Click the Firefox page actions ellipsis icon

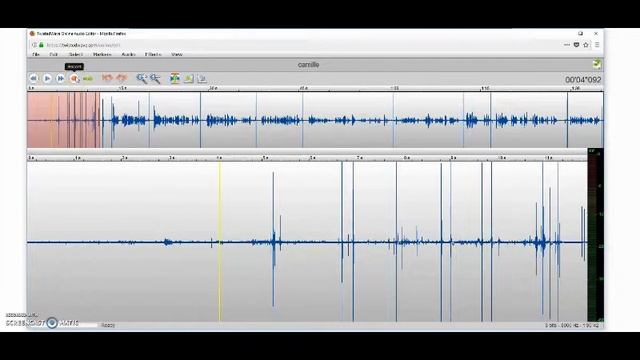(567, 45)
